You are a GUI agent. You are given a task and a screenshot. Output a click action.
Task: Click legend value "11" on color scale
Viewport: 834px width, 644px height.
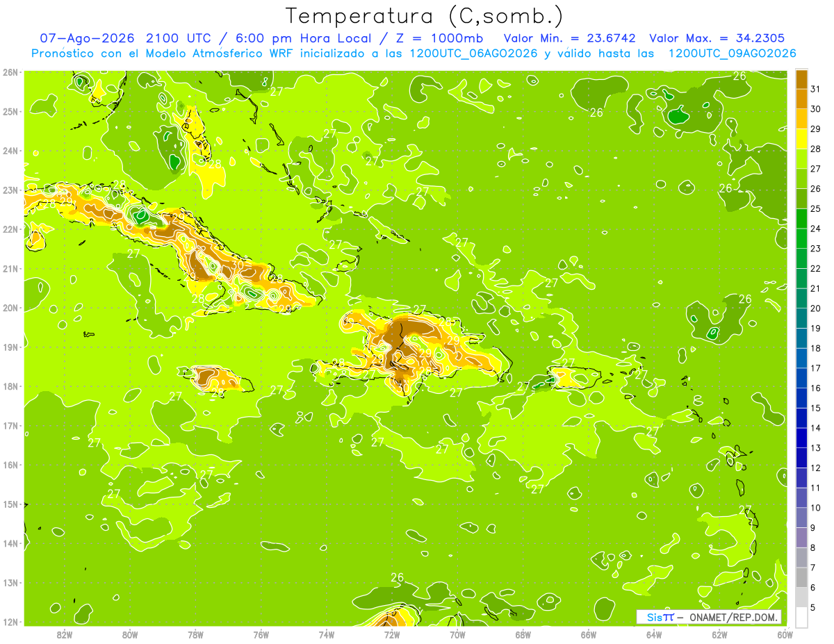pos(816,488)
